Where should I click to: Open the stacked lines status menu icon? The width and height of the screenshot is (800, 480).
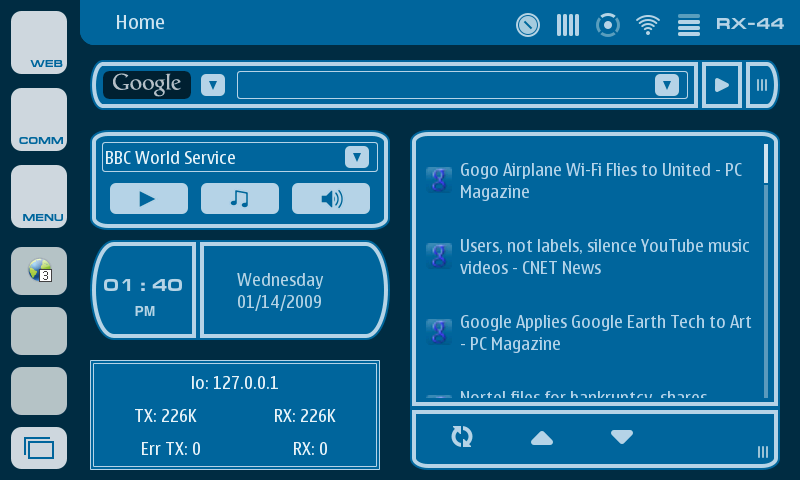688,24
